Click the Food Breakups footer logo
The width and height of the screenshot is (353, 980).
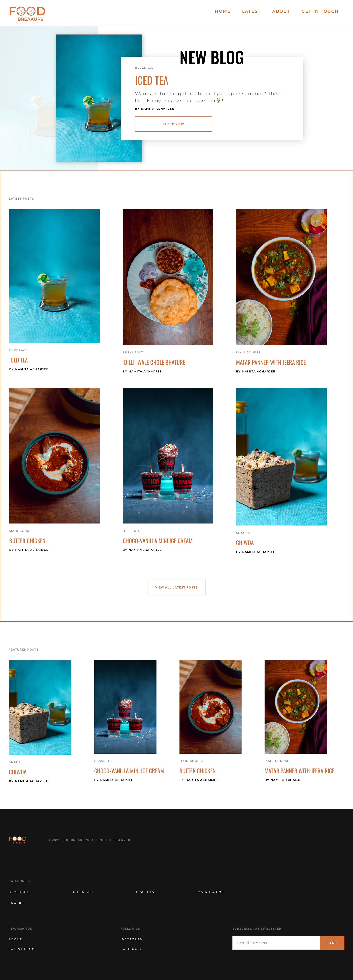pos(18,840)
